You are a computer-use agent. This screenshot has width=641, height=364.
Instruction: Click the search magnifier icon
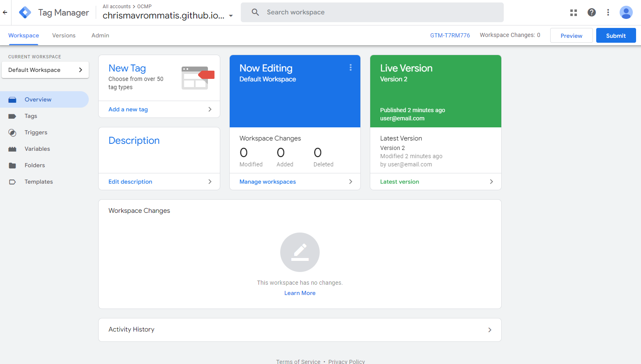[x=255, y=12]
